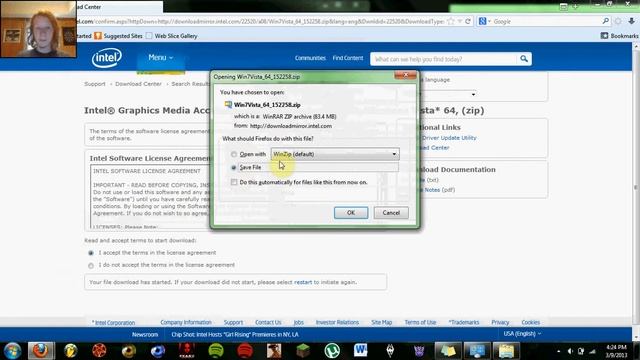Click the Intel site search magnifier button
Screen dimensions: 640x360
pos(524,59)
